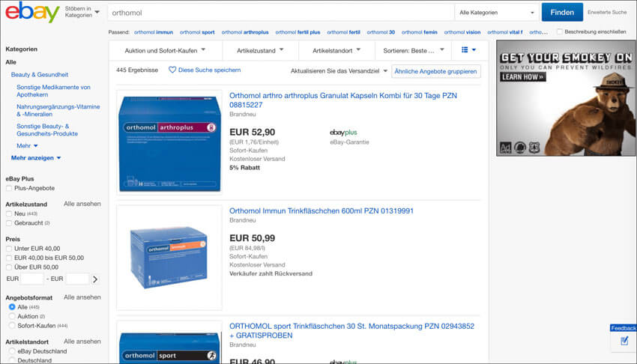Open the Sortieren: Beste dropdown
This screenshot has height=364, width=637.
(414, 50)
